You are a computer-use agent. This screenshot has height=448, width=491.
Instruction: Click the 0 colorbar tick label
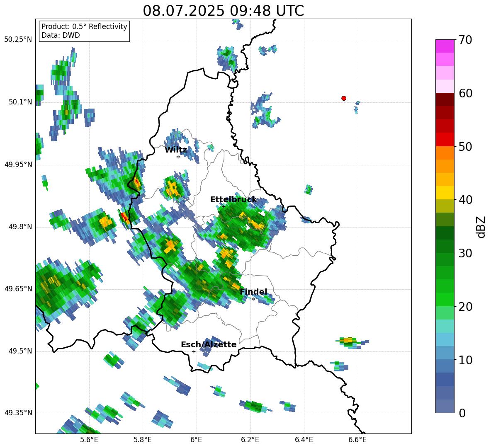[462, 413]
